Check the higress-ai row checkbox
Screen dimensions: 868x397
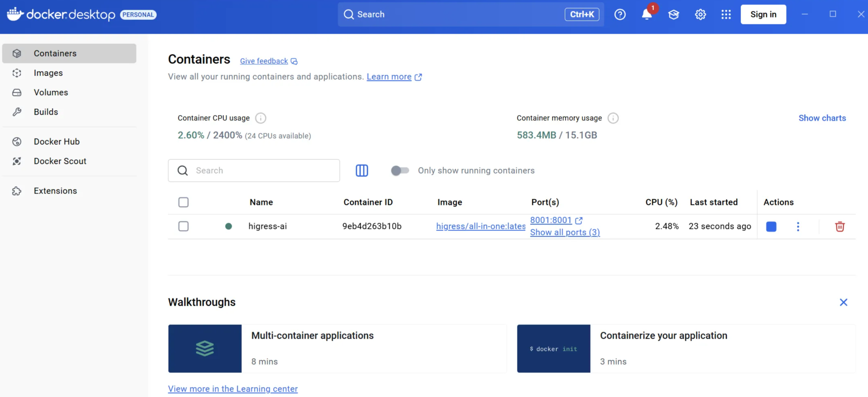(x=183, y=226)
